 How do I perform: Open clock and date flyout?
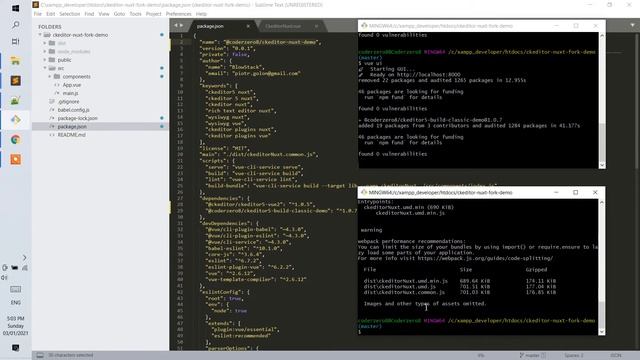coord(16,326)
